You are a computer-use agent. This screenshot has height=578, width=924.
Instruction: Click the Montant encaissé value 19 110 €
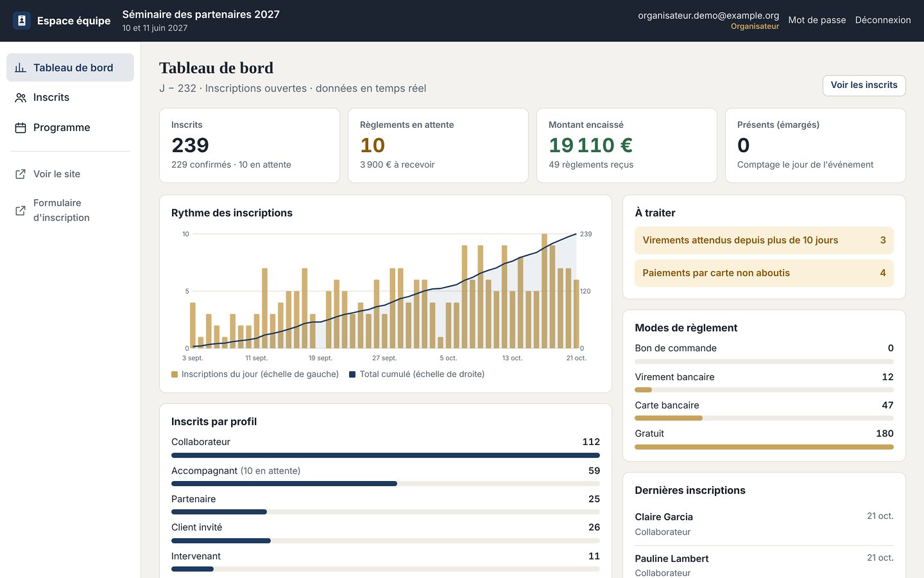pyautogui.click(x=590, y=145)
